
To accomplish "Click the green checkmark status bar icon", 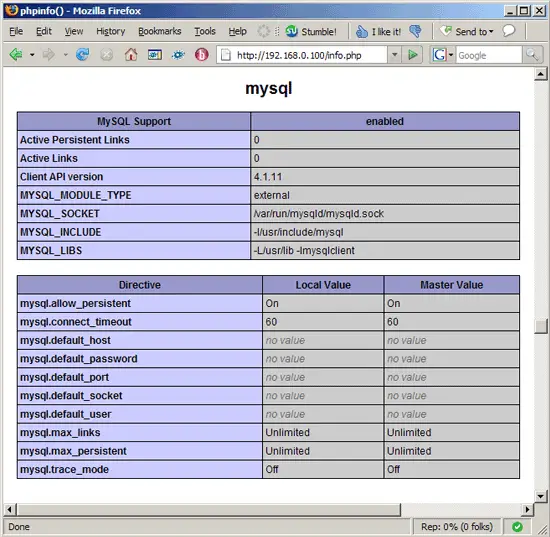I will pyautogui.click(x=517, y=526).
